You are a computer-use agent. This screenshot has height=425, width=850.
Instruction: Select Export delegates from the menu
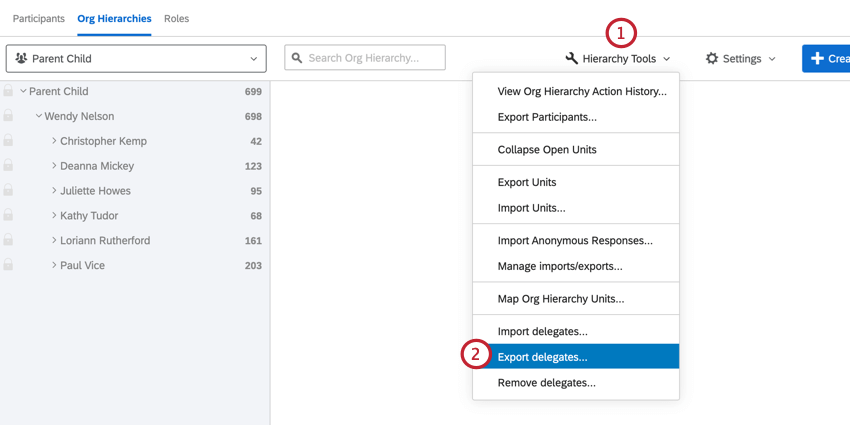[543, 356]
